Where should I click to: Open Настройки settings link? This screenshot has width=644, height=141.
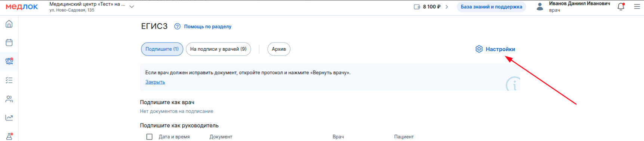point(495,49)
